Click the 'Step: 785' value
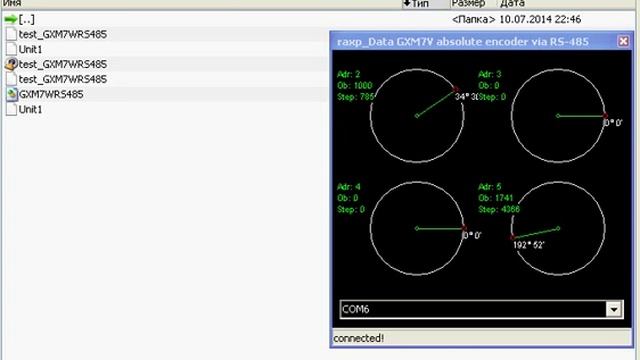 356,97
